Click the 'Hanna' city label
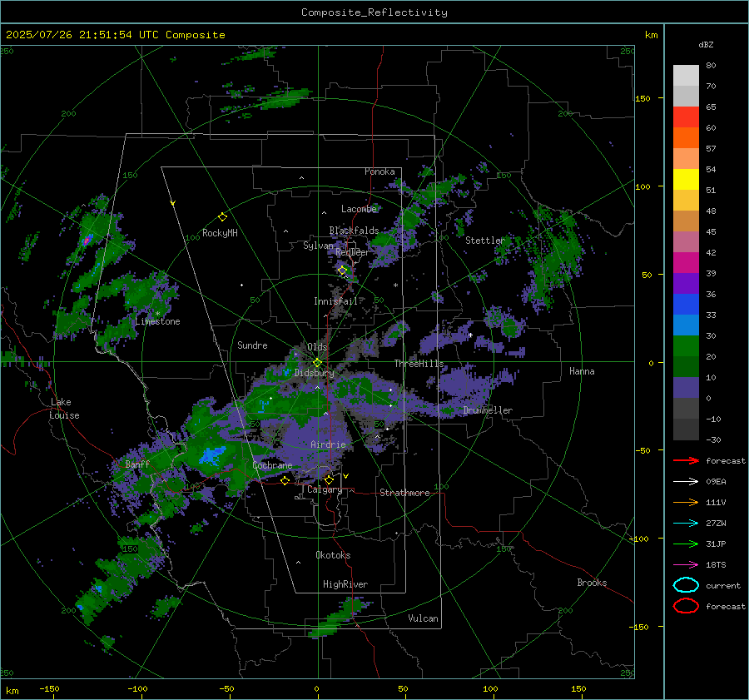Viewport: 749px width, 700px height. click(x=582, y=371)
